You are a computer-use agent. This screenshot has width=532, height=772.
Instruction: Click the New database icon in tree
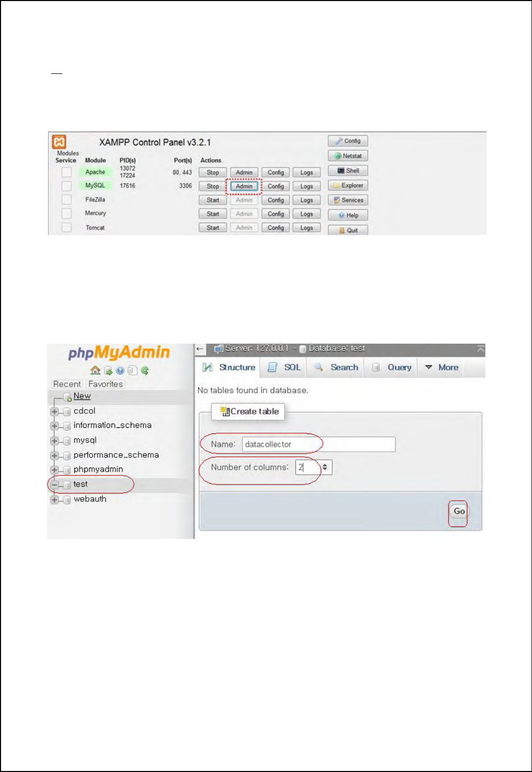(x=67, y=397)
